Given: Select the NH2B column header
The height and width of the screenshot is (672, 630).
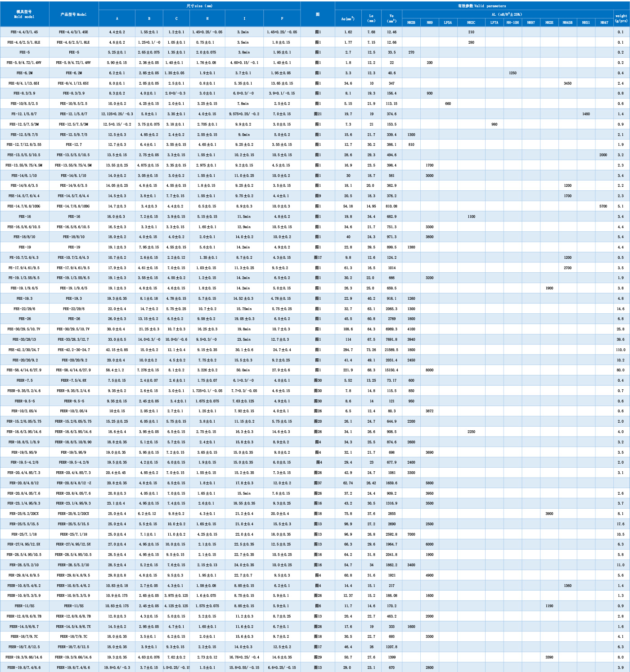Looking at the screenshot, I should tap(411, 23).
